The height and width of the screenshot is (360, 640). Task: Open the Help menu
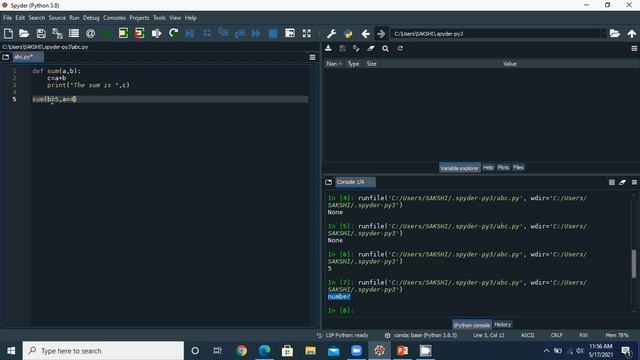(191, 18)
